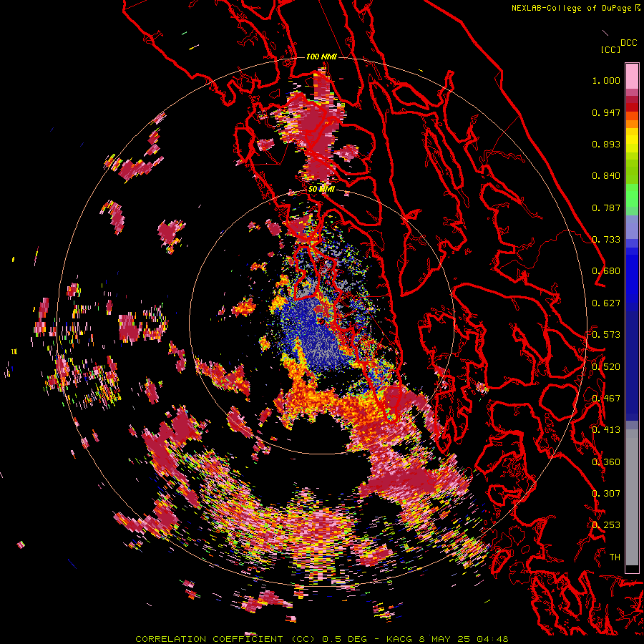
Task: Select the 8 MAY 25 date text
Action: tap(446, 639)
